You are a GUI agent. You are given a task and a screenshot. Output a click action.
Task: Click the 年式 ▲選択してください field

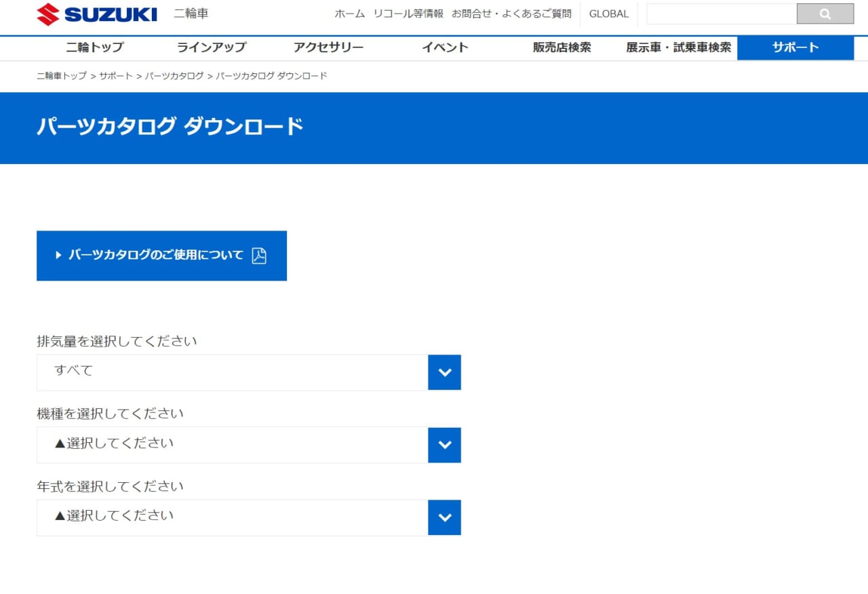click(x=249, y=517)
